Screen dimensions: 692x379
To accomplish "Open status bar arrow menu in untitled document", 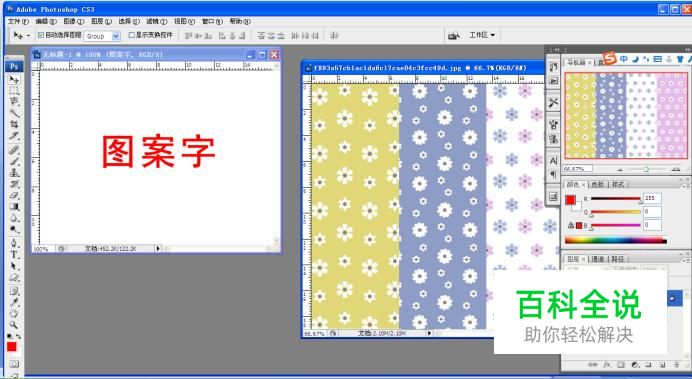I will 158,249.
